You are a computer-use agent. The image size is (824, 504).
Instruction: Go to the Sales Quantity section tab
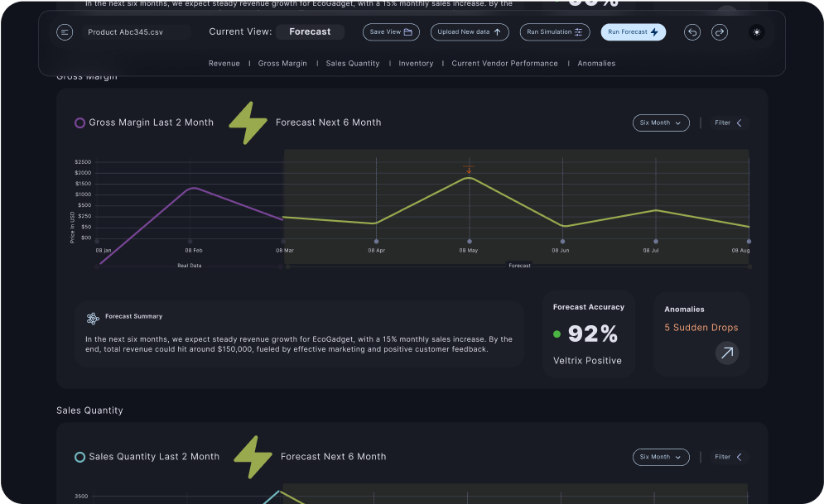click(353, 63)
